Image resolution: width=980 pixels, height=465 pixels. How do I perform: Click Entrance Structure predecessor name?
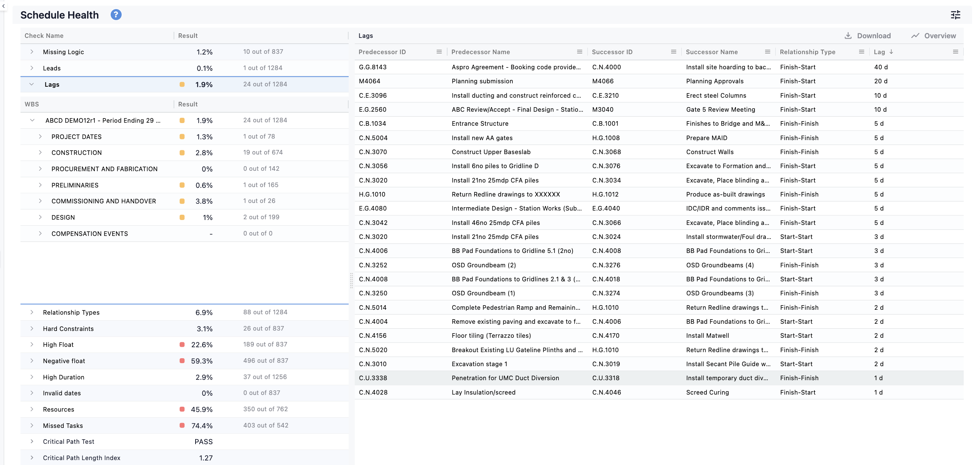(x=480, y=123)
